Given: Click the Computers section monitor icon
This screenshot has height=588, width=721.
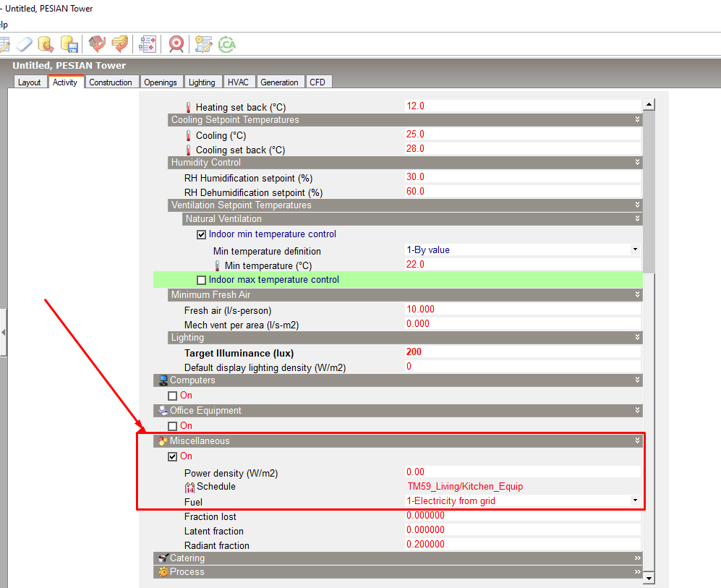Looking at the screenshot, I should pos(163,380).
